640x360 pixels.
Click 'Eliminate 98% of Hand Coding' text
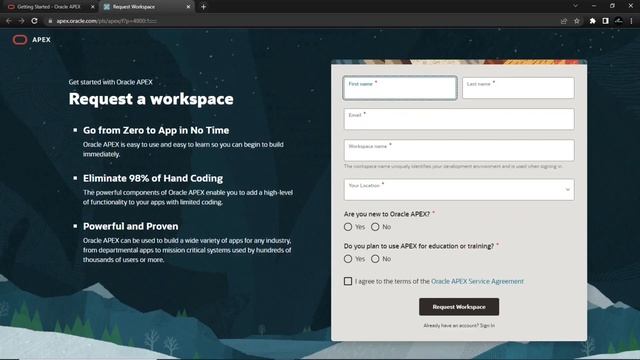153,178
